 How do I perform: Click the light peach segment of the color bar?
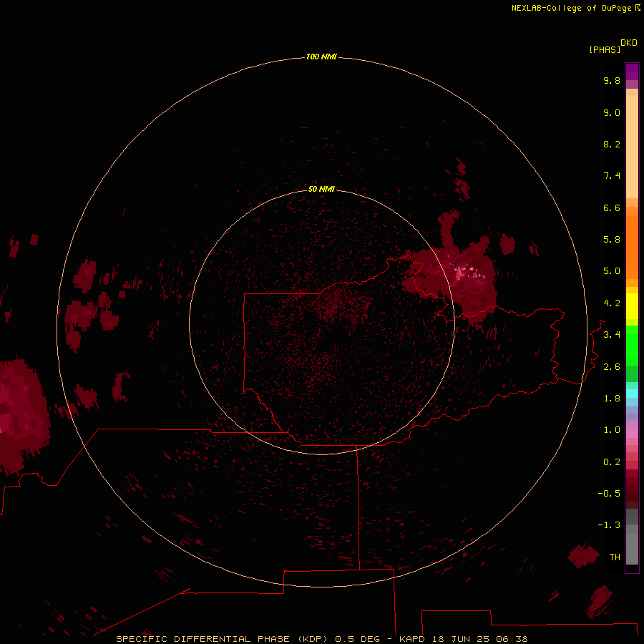click(x=632, y=147)
